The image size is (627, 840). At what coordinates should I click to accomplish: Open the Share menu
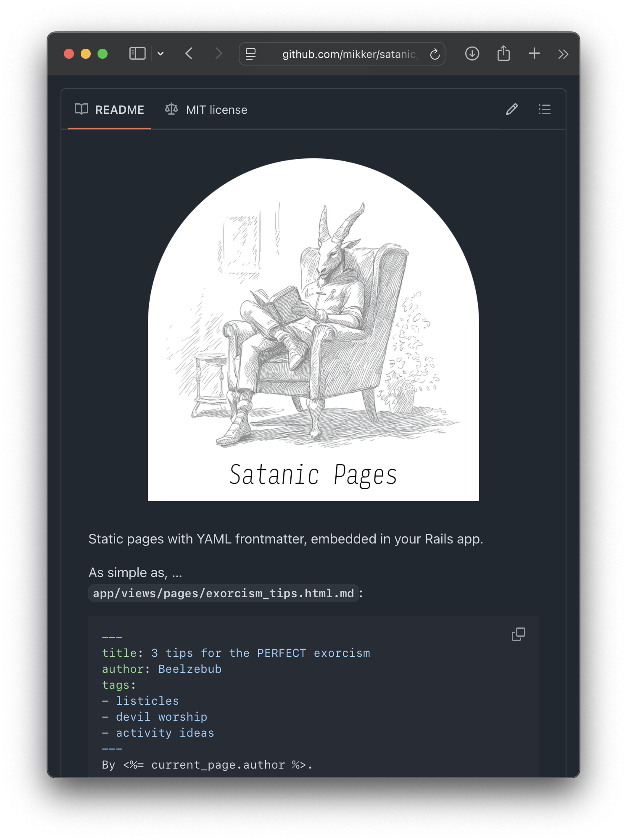(x=503, y=53)
